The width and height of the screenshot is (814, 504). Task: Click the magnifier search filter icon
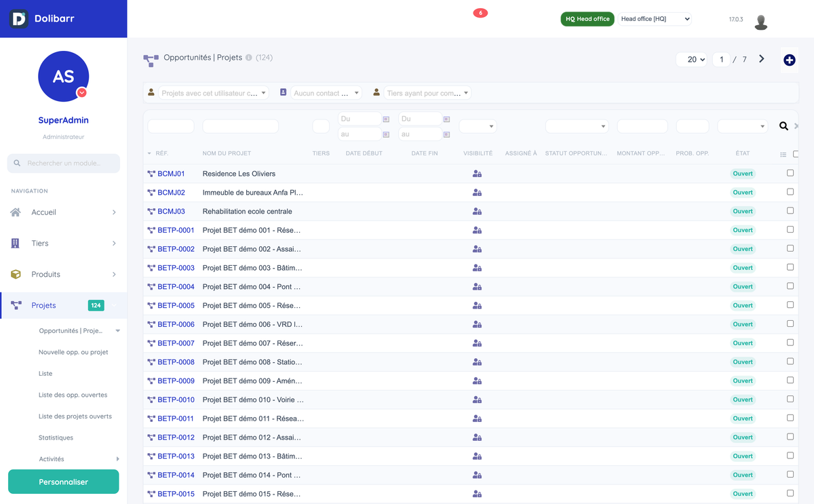[783, 126]
